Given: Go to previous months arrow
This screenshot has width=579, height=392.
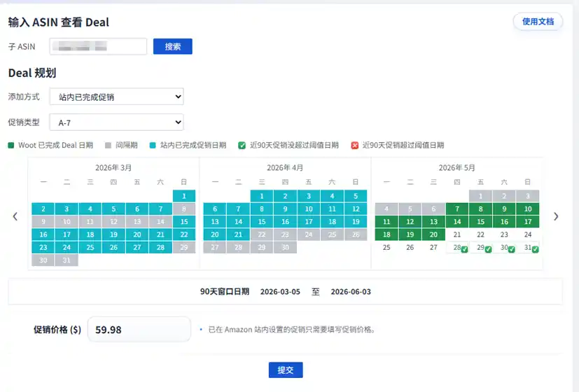Looking at the screenshot, I should coord(15,216).
